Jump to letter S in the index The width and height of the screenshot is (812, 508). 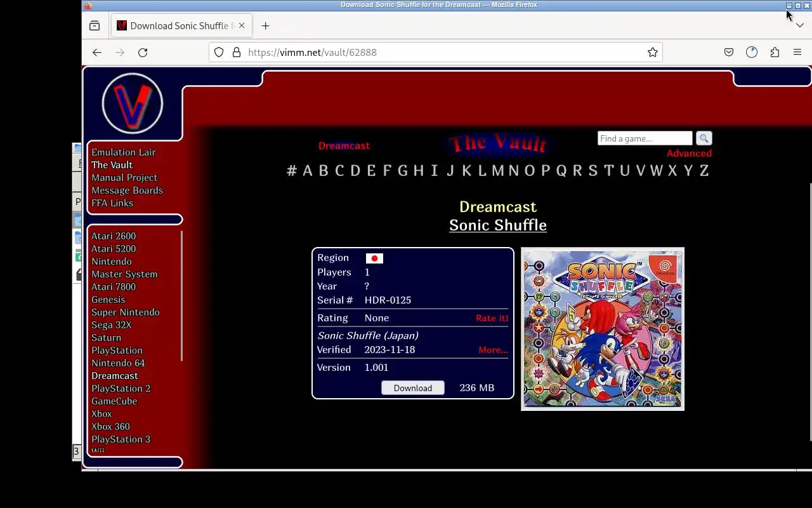[x=593, y=170]
